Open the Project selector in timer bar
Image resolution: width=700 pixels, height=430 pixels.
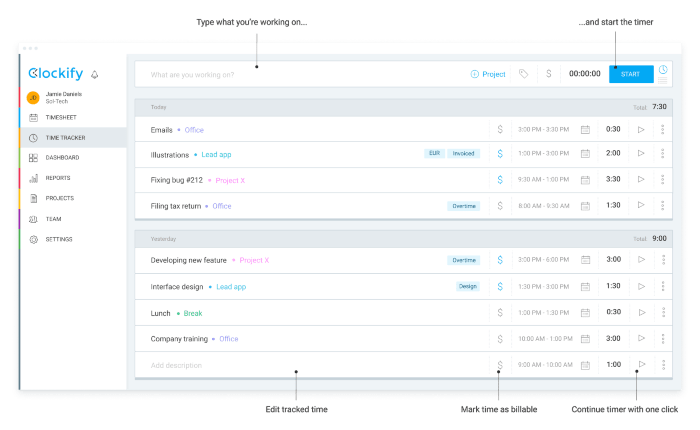[488, 74]
